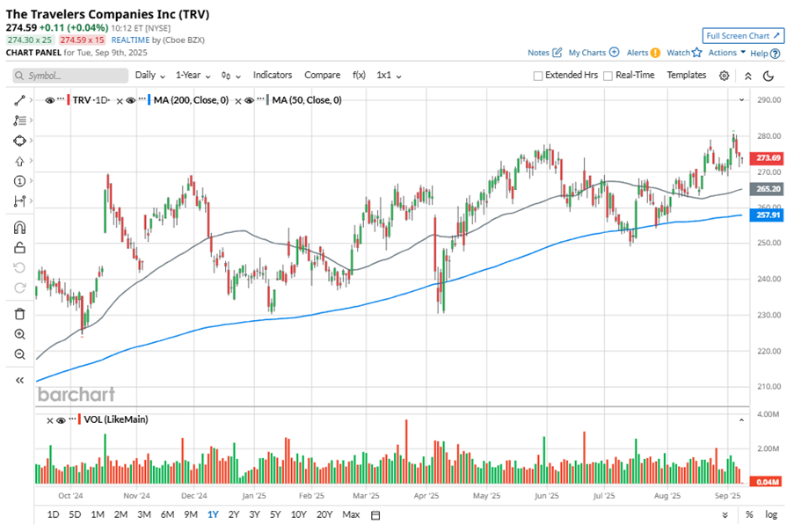
Task: Open TRV series more options dots
Action: tap(61, 99)
